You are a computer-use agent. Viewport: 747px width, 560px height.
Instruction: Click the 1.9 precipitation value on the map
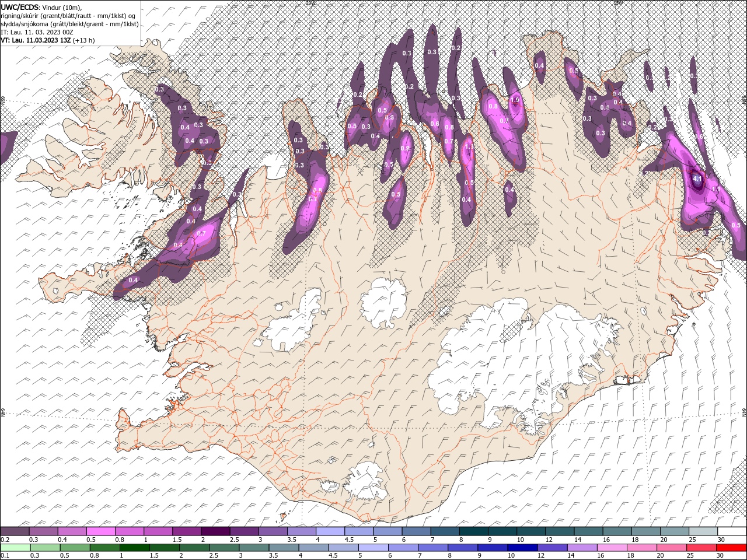click(x=515, y=100)
